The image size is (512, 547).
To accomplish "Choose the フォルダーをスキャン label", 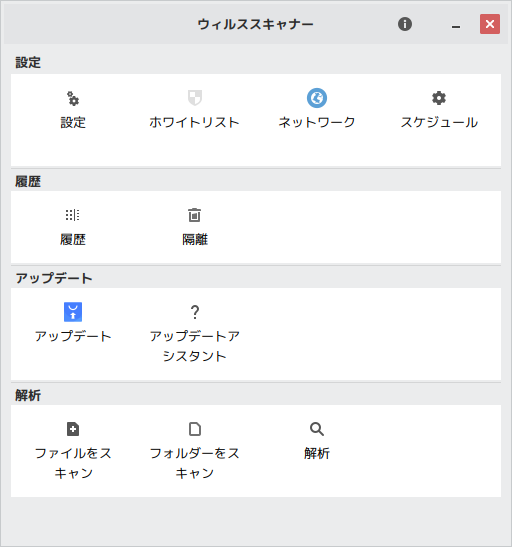I will (x=195, y=463).
